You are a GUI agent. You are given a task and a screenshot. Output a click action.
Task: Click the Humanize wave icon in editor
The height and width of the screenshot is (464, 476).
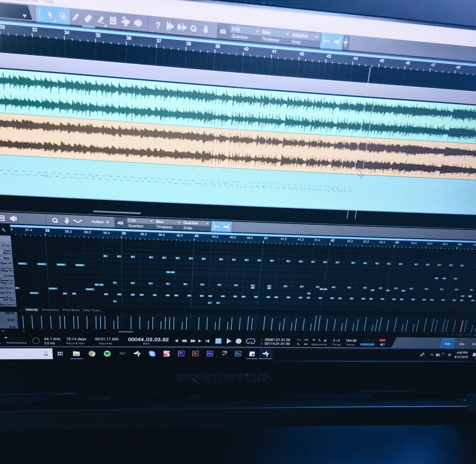(x=77, y=222)
